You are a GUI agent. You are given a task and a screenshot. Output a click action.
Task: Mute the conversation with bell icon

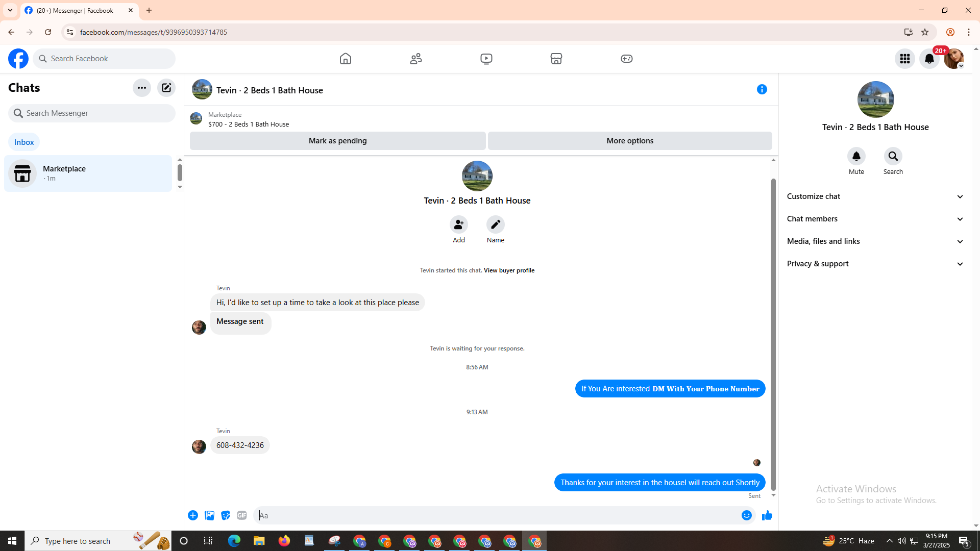856,156
